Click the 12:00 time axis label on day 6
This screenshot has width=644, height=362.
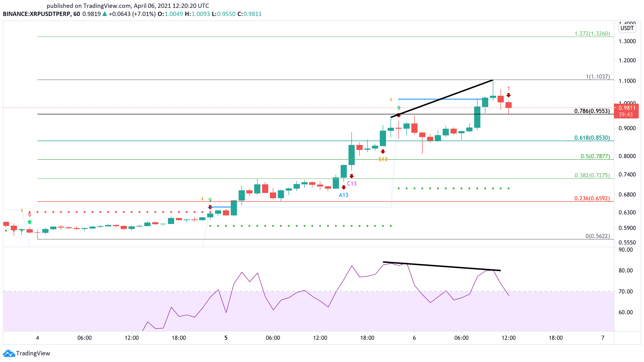(509, 338)
